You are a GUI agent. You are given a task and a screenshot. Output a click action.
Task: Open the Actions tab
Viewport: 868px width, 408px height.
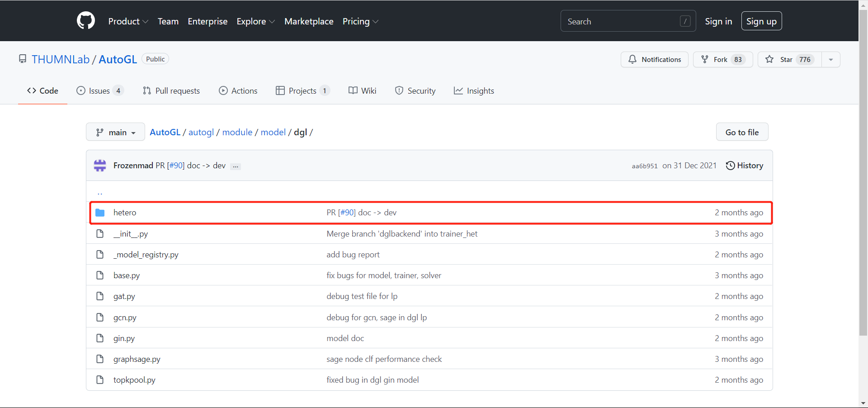point(238,90)
